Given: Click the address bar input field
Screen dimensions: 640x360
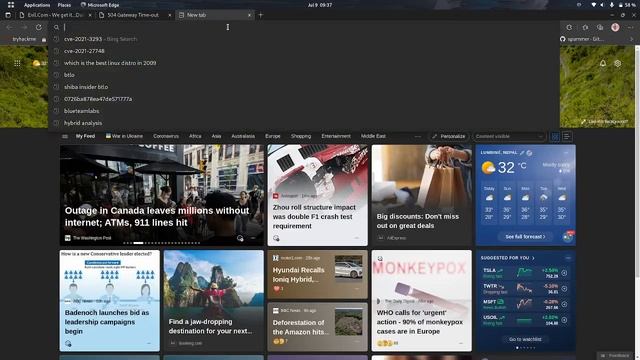Looking at the screenshot, I should 304,27.
